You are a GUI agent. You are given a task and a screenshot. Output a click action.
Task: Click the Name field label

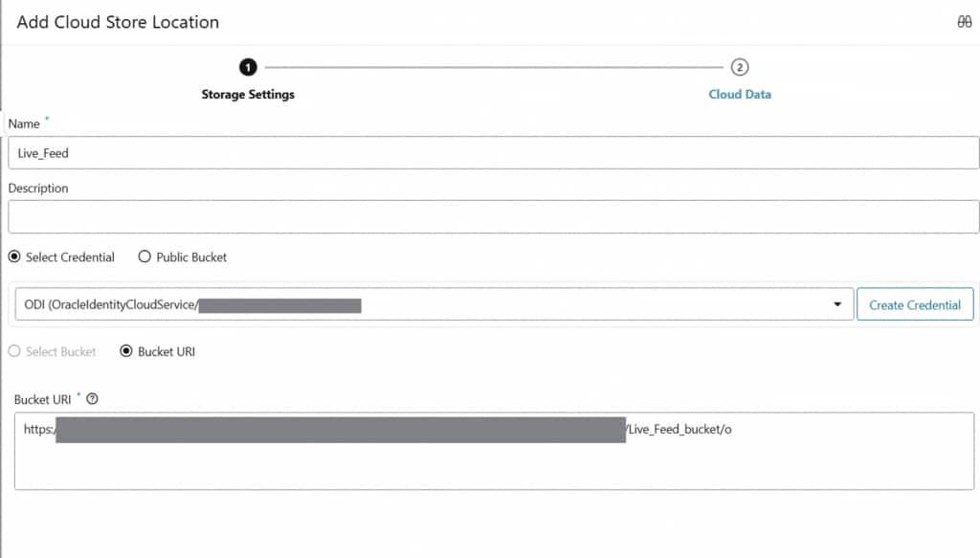24,123
